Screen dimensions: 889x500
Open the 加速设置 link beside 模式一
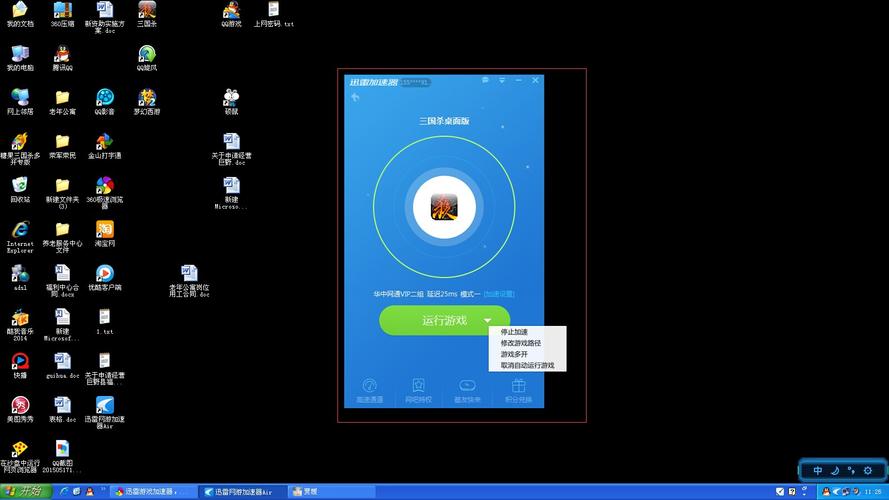pos(499,294)
